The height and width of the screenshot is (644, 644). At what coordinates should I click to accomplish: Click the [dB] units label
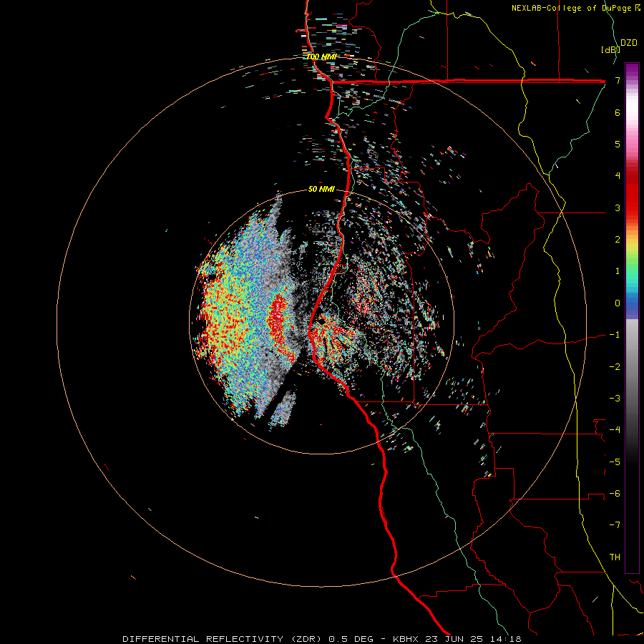tap(610, 49)
